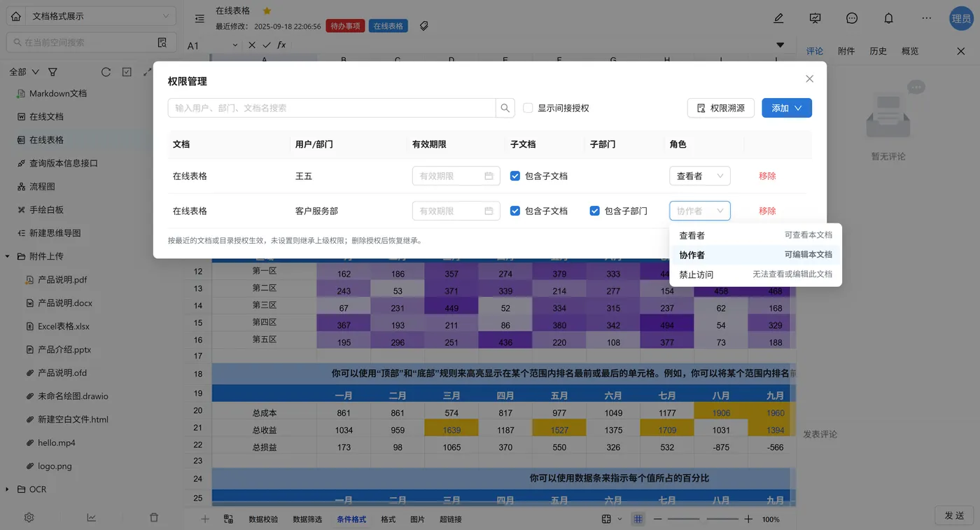Open the three-dot more menu
This screenshot has height=530, width=980.
tap(927, 19)
